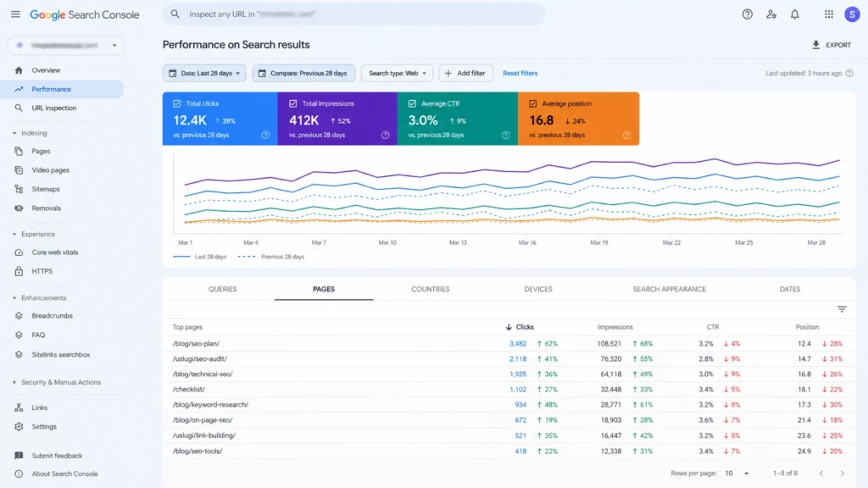Toggle the Average position checkbox

(x=532, y=103)
